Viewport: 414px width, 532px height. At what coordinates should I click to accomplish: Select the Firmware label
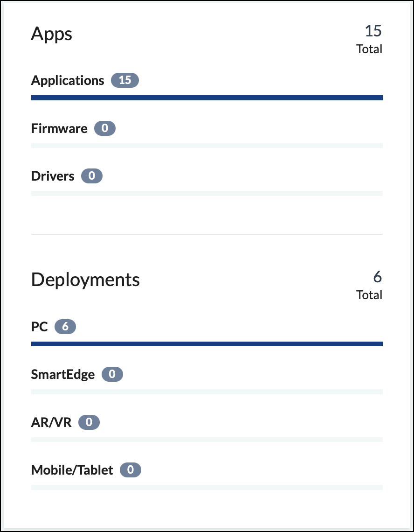[59, 129]
